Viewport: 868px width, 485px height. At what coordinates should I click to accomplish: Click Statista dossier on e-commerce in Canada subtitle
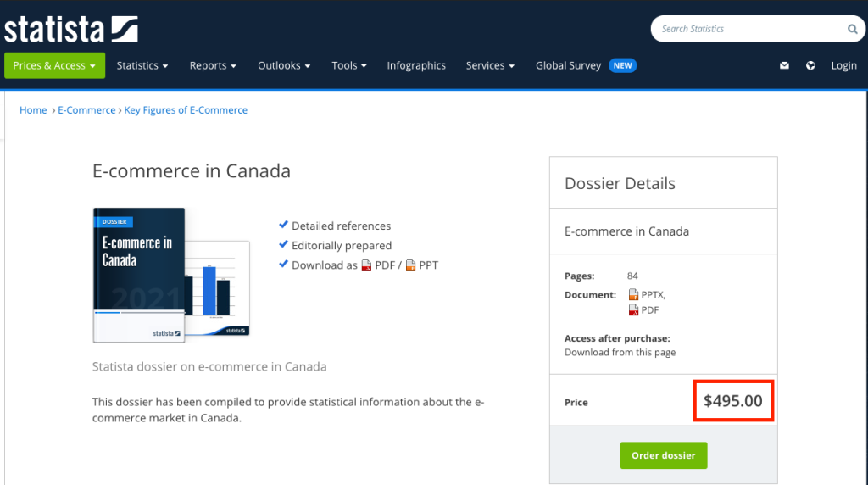tap(209, 366)
